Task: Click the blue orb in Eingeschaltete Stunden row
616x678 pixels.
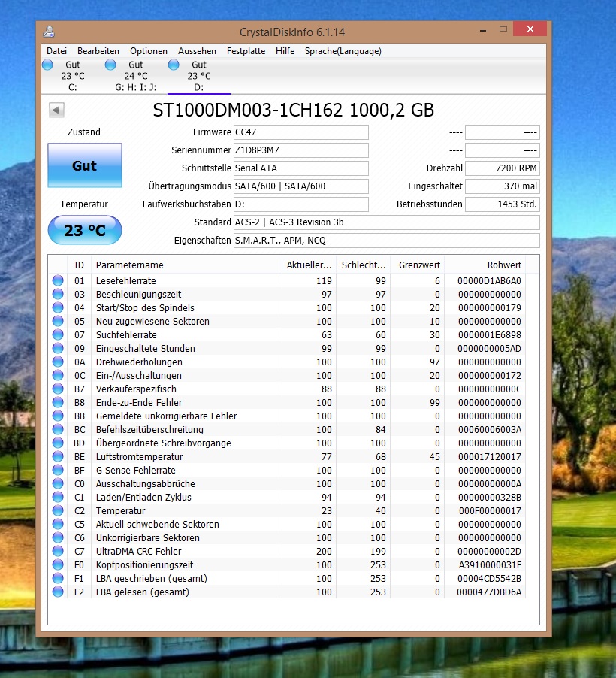Action: (58, 348)
